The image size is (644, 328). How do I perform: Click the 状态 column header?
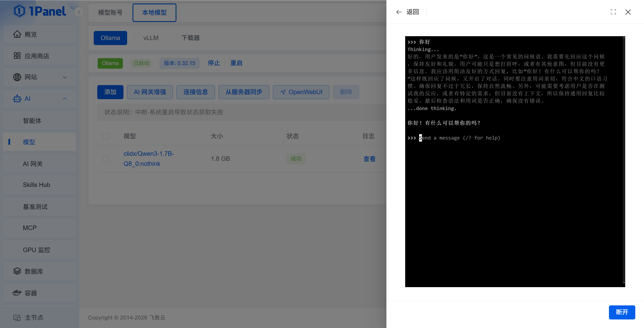pos(293,136)
